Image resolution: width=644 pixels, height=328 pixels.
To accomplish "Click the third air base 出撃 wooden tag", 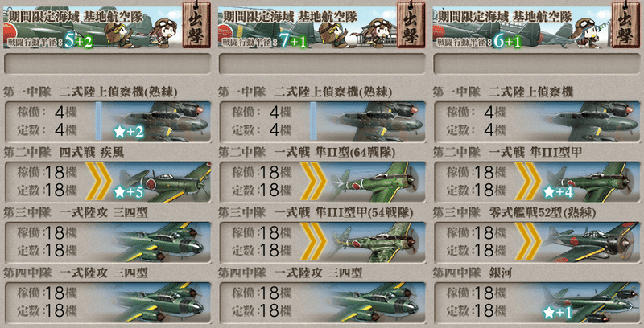I will coord(625,24).
